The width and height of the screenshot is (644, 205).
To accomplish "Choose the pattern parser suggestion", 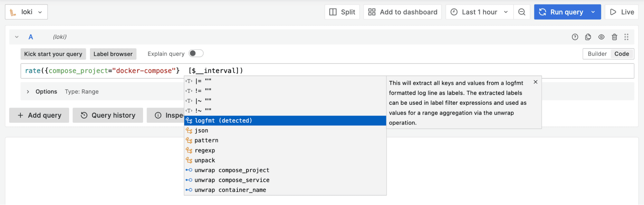I will click(285, 141).
